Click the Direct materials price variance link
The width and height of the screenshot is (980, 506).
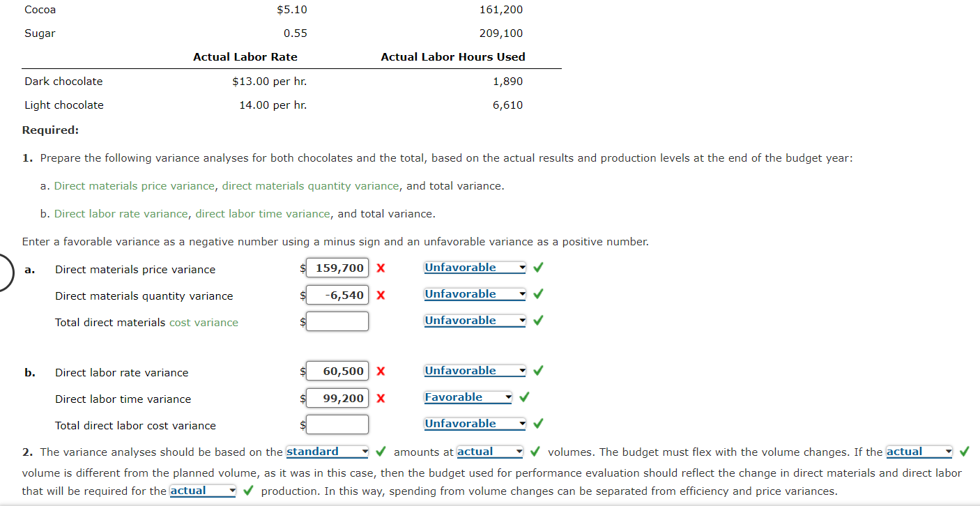pyautogui.click(x=134, y=185)
